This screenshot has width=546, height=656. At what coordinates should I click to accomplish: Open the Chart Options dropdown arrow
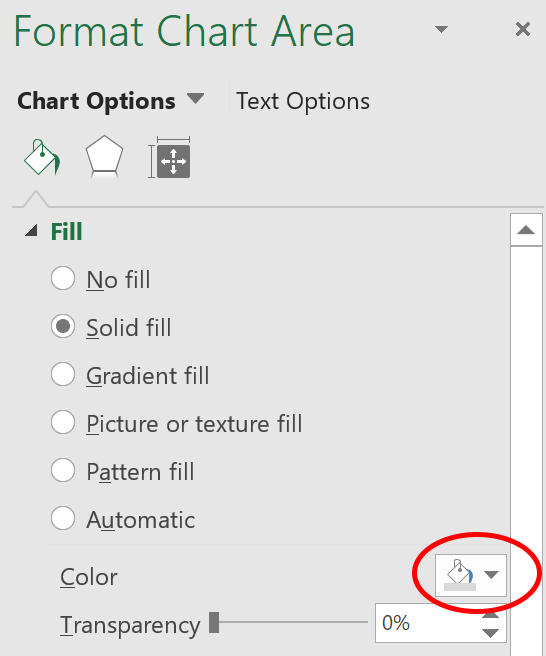195,99
